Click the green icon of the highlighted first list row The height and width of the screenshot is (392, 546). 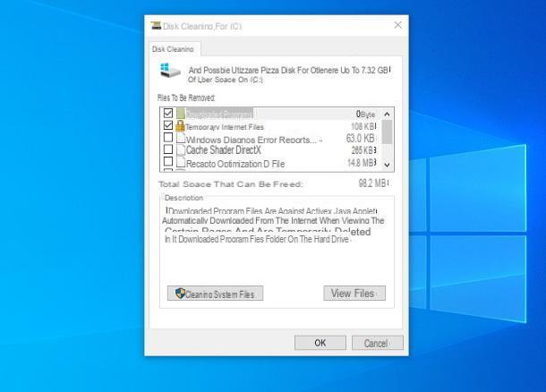pyautogui.click(x=181, y=113)
